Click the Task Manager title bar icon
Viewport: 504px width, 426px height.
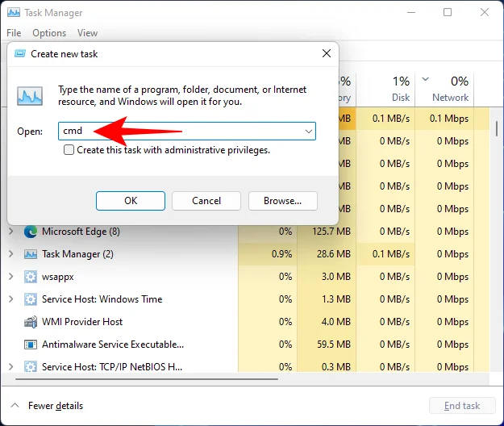(x=14, y=13)
